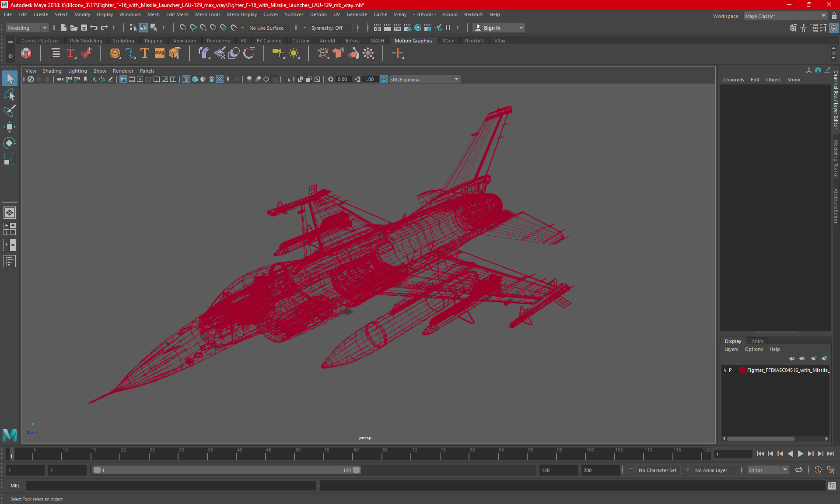Select the arrow Select tool in toolbox
The width and height of the screenshot is (840, 504).
10,79
